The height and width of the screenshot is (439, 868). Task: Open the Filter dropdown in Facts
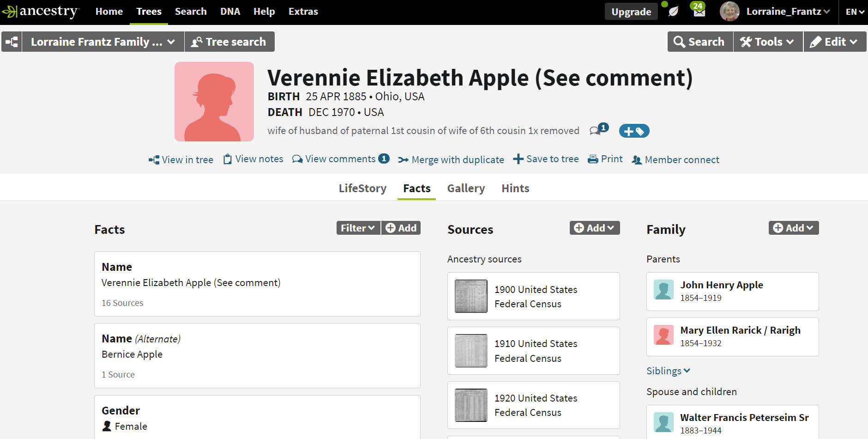click(358, 228)
